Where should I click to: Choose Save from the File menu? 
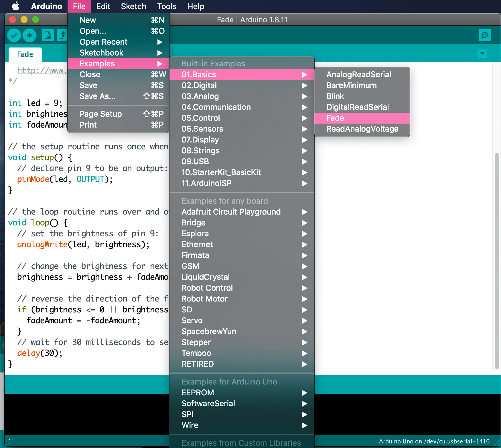coord(119,85)
